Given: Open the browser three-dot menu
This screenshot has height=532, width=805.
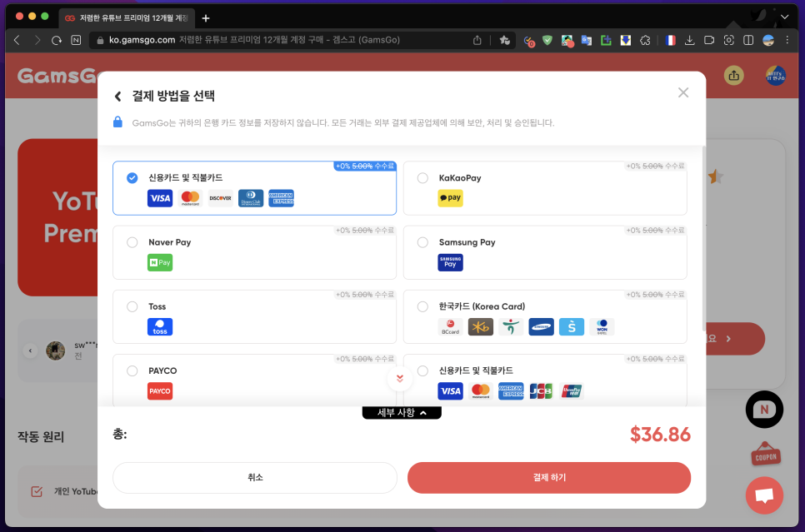Looking at the screenshot, I should (787, 40).
